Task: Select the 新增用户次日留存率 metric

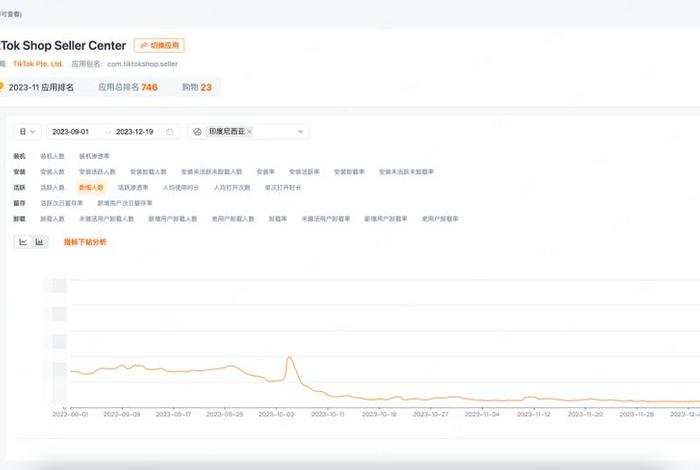Action: pos(125,203)
